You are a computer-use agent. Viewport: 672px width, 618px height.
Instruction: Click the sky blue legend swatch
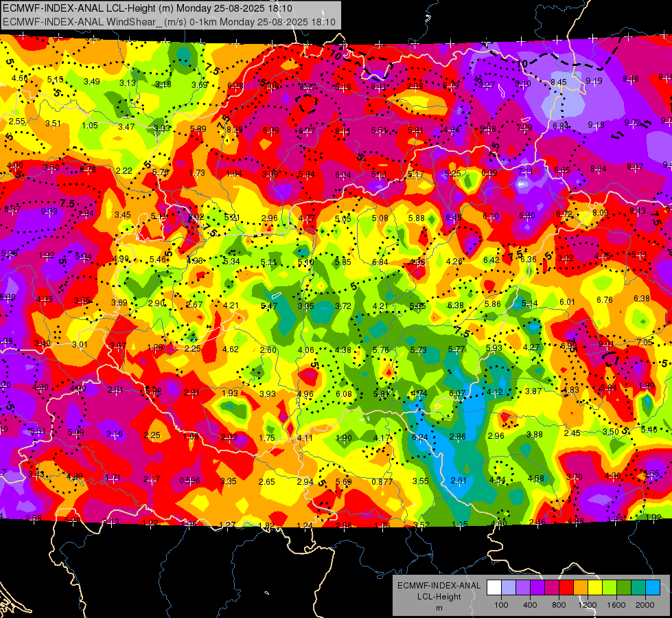click(653, 588)
